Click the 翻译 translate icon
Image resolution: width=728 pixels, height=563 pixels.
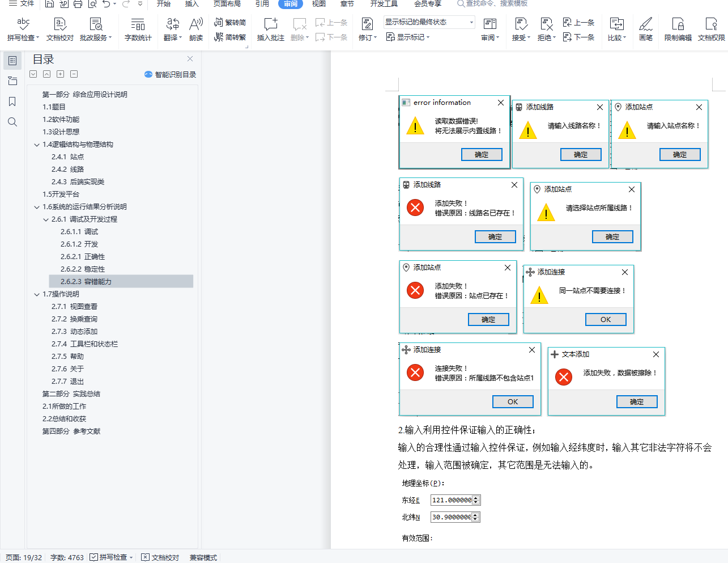pos(172,24)
